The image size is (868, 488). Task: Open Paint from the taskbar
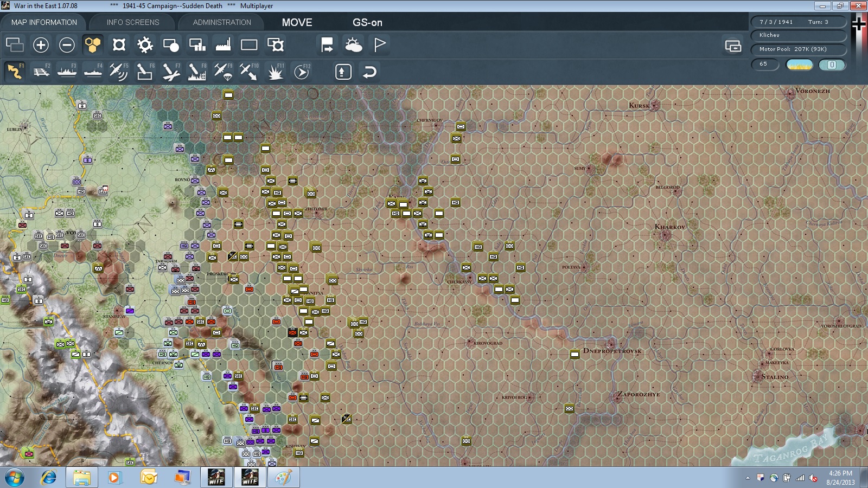pos(284,478)
